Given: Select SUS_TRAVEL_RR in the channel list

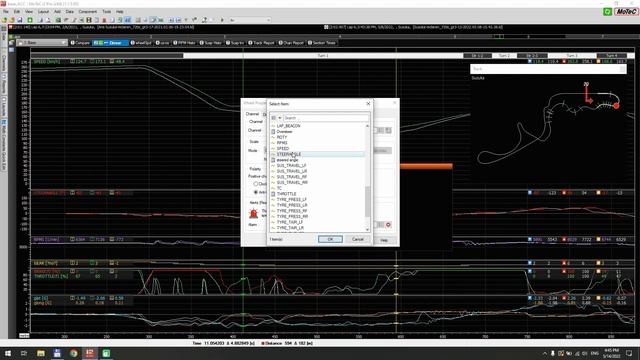Looking at the screenshot, I should tap(292, 183).
